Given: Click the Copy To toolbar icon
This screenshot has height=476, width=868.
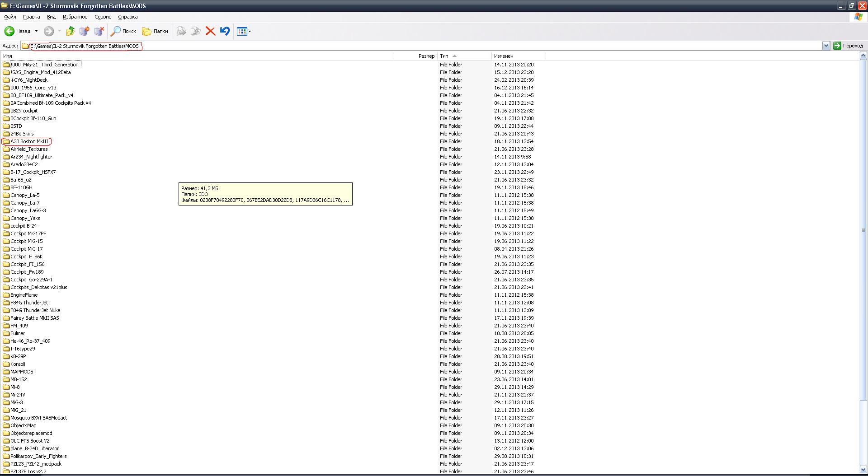Looking at the screenshot, I should (x=196, y=31).
